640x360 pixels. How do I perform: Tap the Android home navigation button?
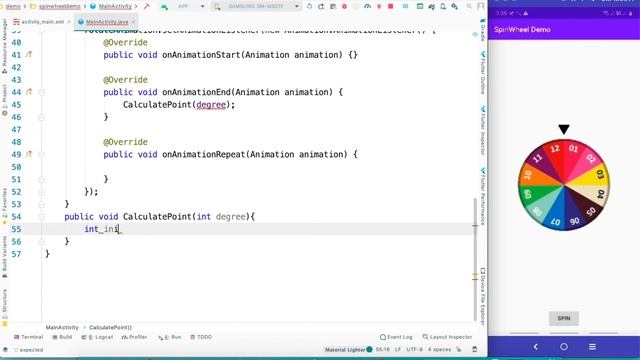(564, 347)
